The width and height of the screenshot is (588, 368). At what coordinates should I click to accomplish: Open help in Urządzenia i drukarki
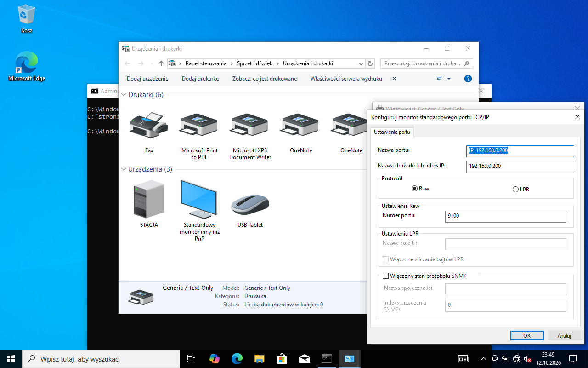[468, 79]
